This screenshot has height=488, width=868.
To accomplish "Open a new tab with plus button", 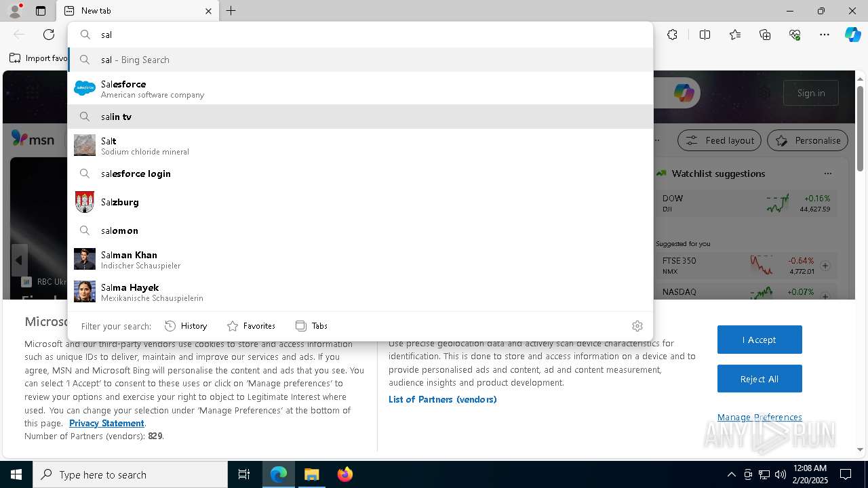I will tap(231, 11).
